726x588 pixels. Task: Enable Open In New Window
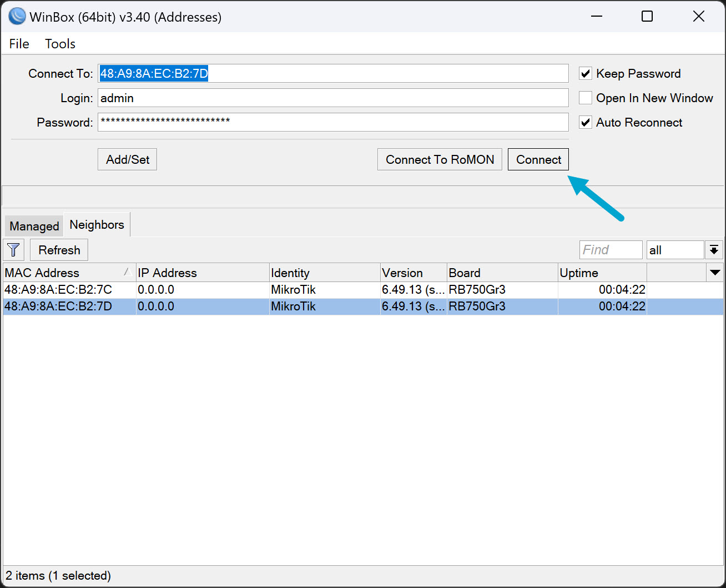pyautogui.click(x=585, y=98)
